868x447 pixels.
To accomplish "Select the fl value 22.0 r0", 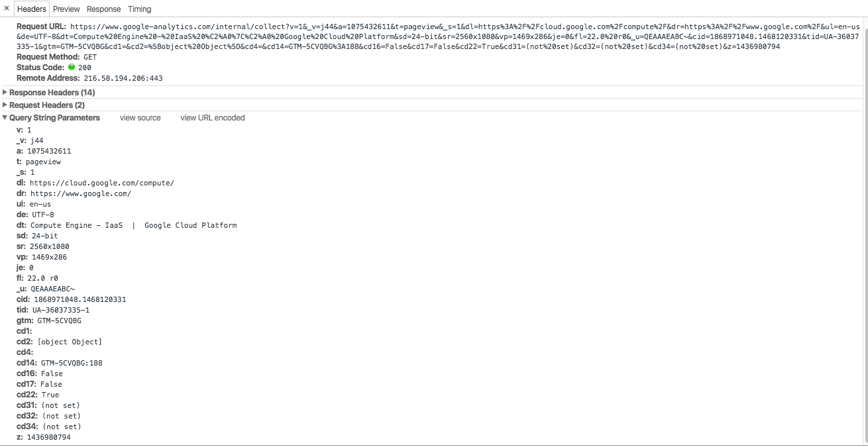I will [42, 278].
